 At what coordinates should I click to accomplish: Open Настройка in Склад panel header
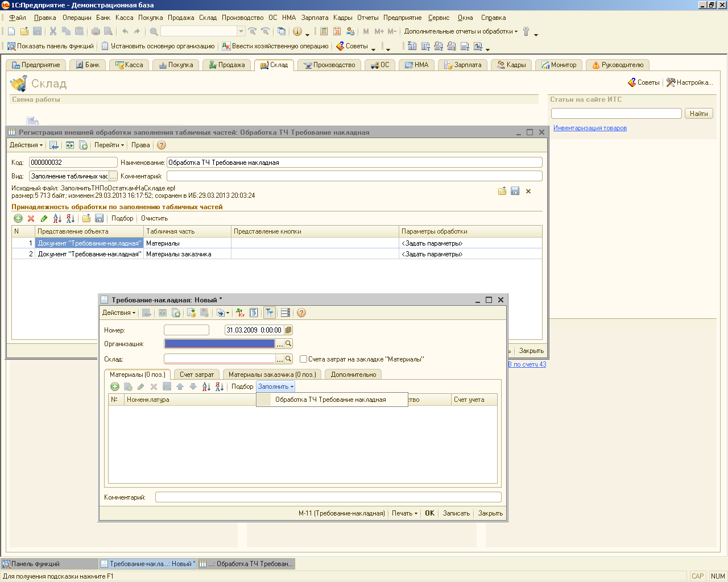[x=689, y=82]
